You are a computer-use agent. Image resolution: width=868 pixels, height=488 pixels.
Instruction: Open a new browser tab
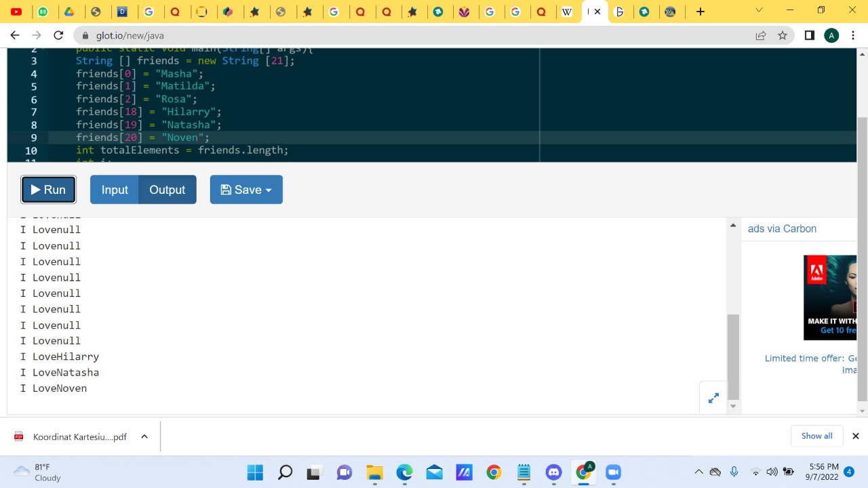701,12
